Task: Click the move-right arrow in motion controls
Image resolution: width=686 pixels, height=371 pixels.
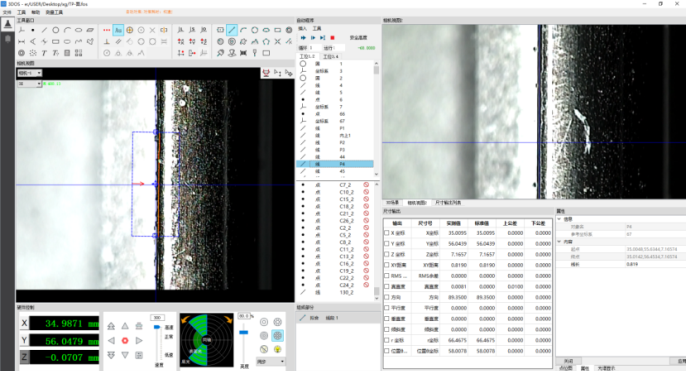Action: click(139, 340)
